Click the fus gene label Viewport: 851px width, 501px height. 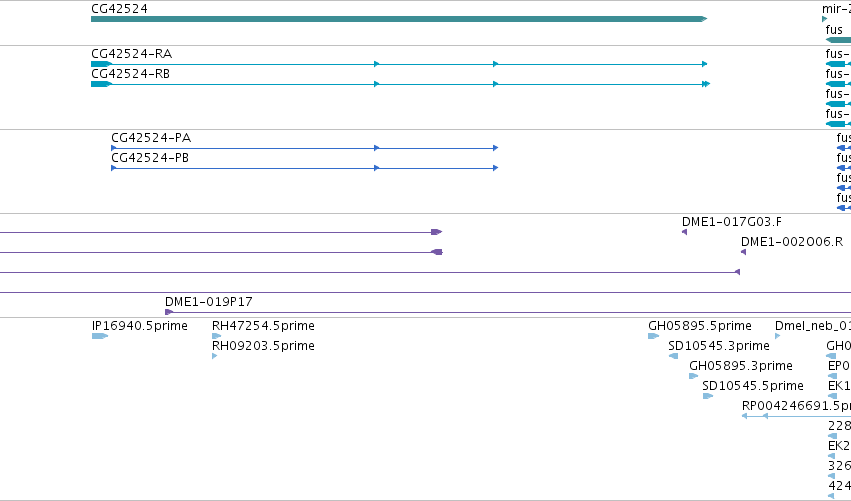point(834,30)
